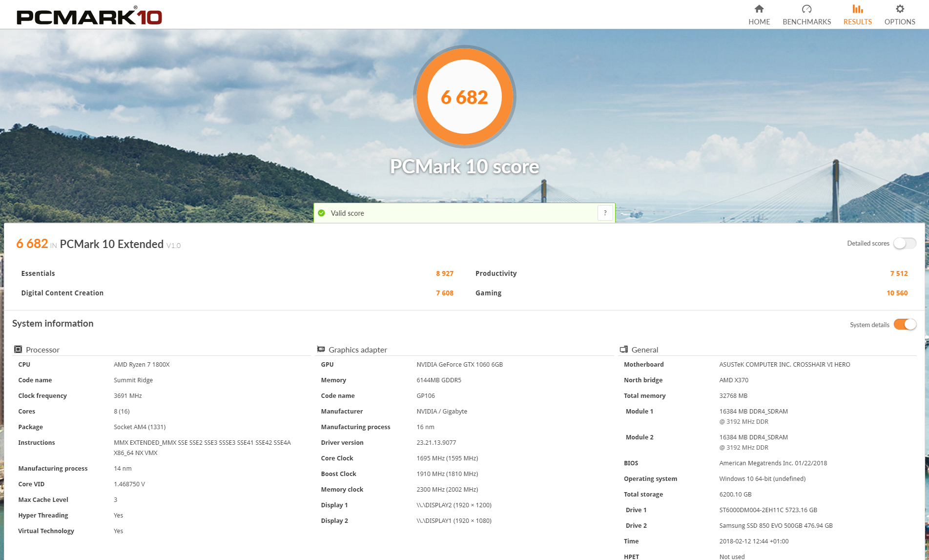This screenshot has height=560, width=929.
Task: Select the Digital Content Creation score 7 608
Action: point(444,293)
